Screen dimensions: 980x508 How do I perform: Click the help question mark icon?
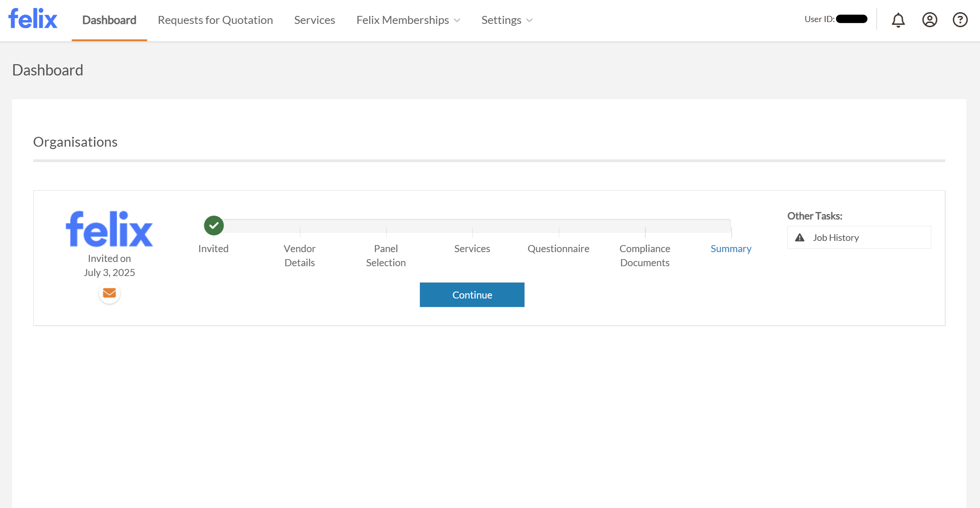tap(960, 20)
